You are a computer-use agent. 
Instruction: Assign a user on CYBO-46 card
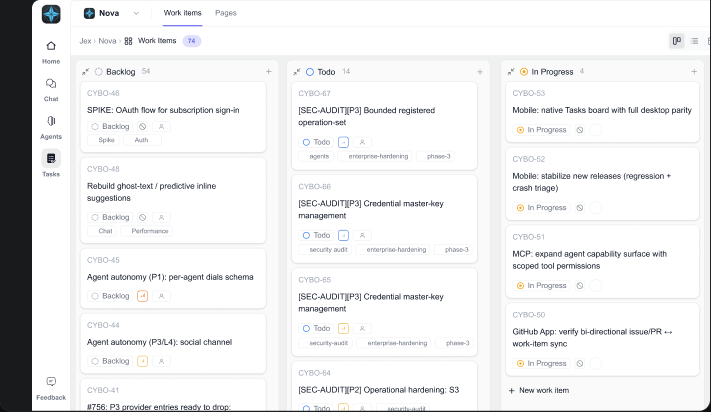pos(161,126)
